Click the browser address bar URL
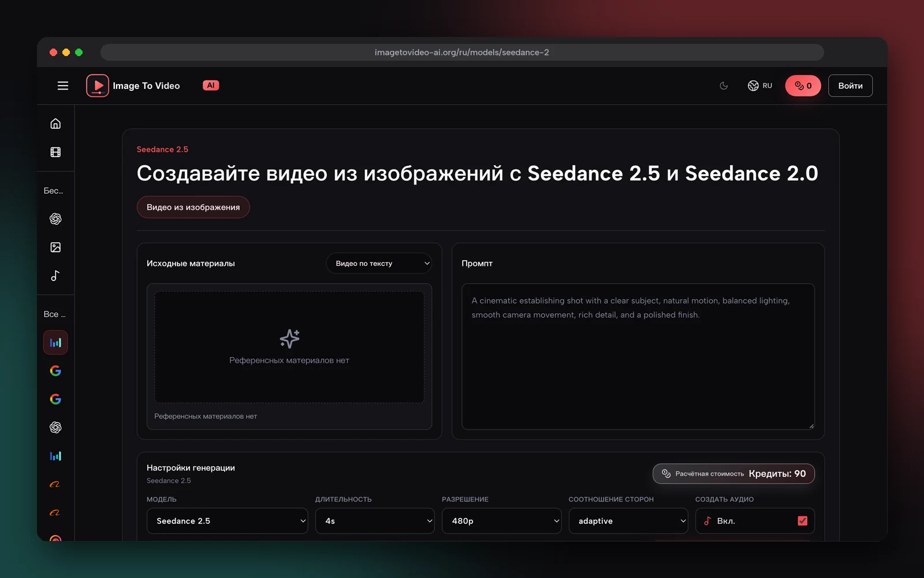 462,52
